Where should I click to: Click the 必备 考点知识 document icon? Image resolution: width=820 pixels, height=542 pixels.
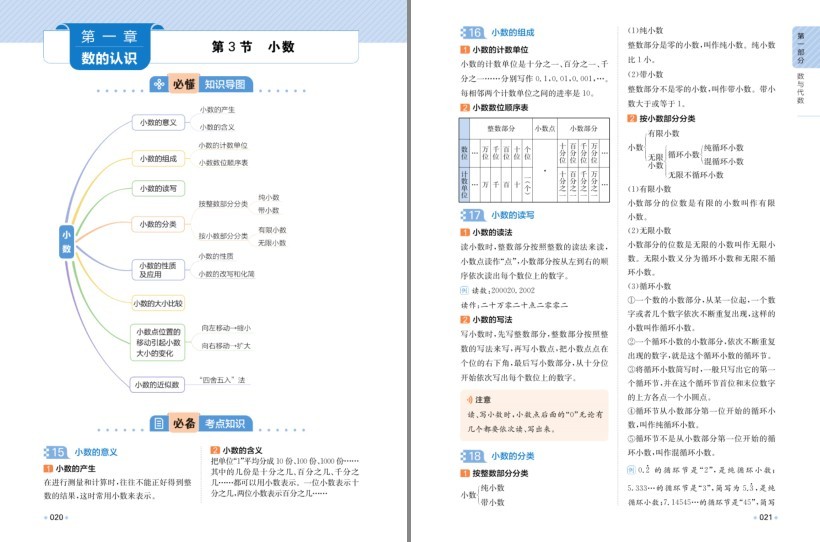click(x=160, y=423)
